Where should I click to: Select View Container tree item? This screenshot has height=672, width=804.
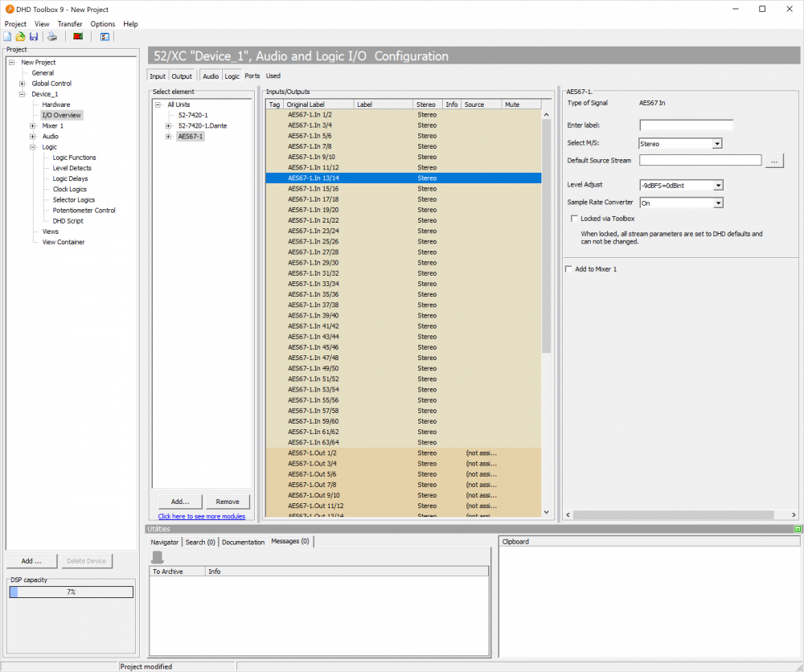63,243
